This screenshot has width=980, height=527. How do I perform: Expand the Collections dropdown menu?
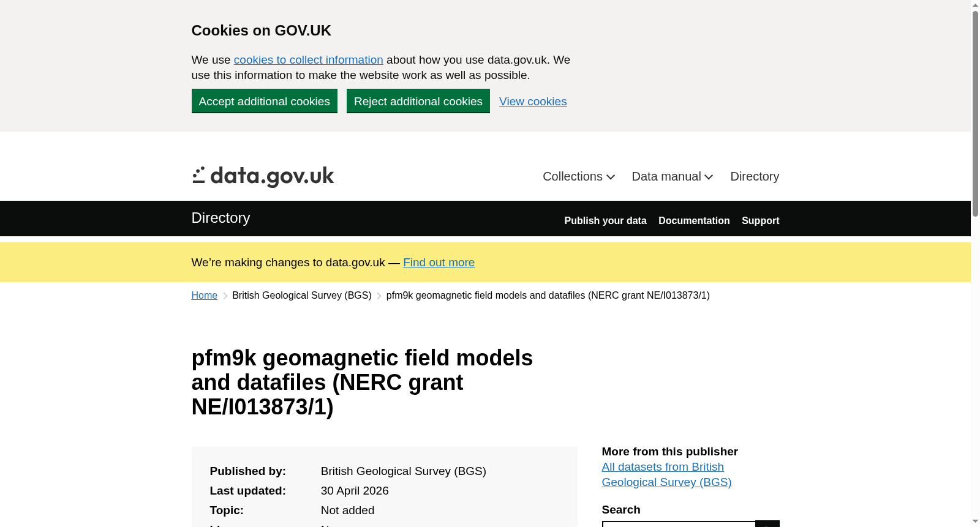(578, 176)
